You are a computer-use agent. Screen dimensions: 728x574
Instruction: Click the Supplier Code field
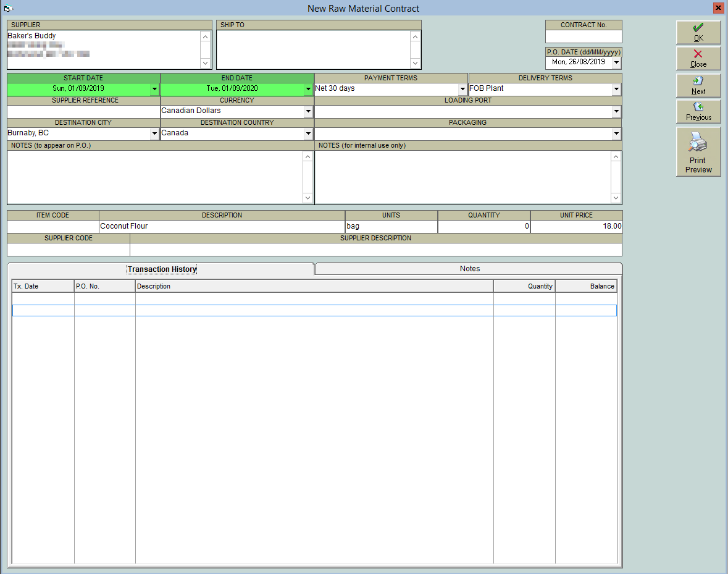coord(69,250)
